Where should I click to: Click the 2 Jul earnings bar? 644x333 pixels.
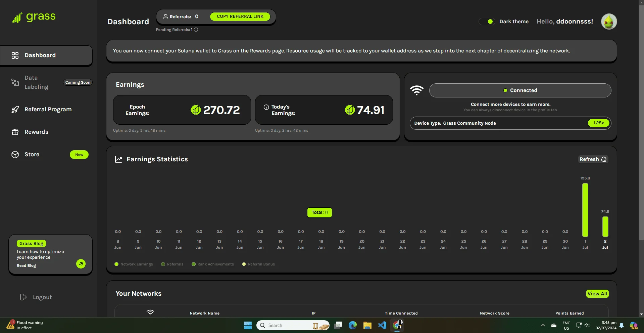(x=605, y=226)
